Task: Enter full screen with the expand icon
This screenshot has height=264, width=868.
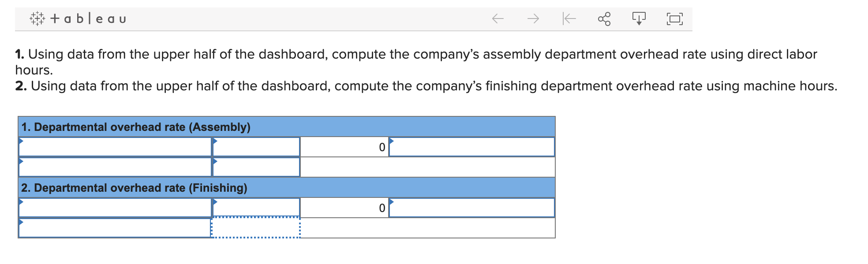Action: point(675,19)
